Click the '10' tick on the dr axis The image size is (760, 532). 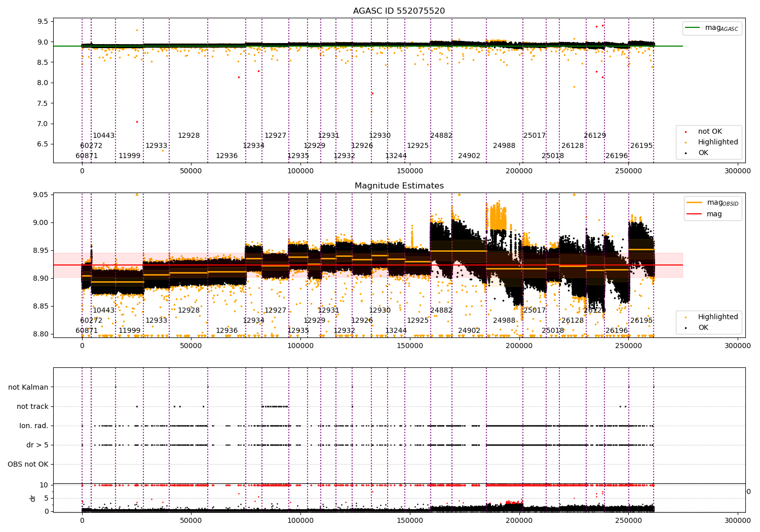tap(44, 485)
